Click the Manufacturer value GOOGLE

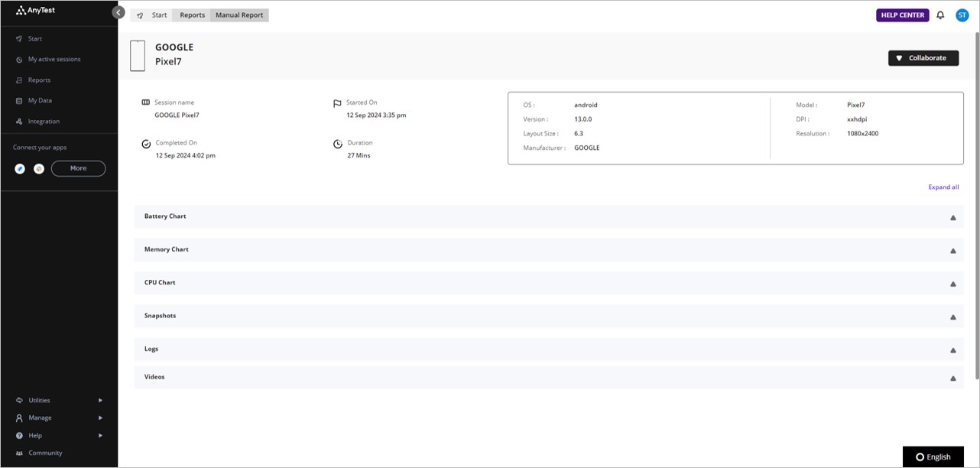[587, 148]
